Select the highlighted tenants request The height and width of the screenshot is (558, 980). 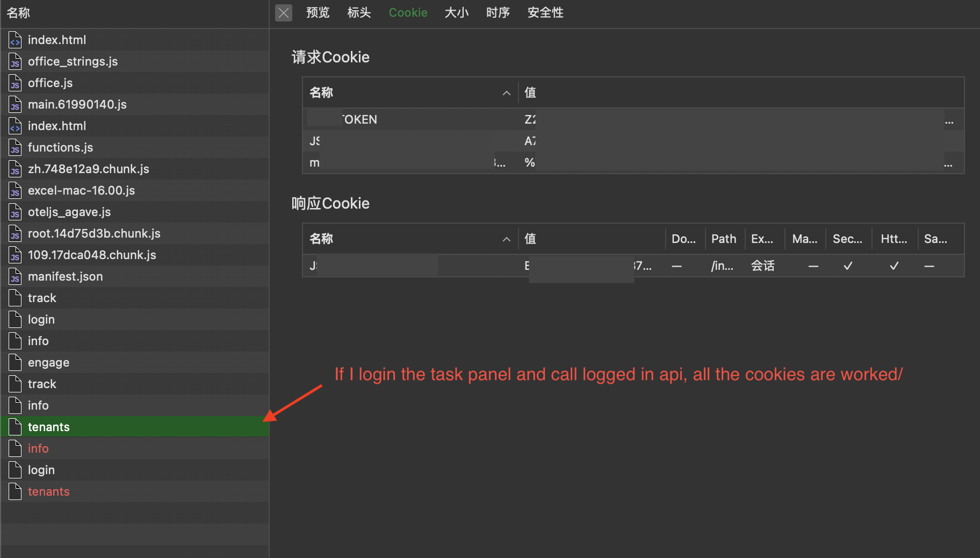pyautogui.click(x=48, y=426)
